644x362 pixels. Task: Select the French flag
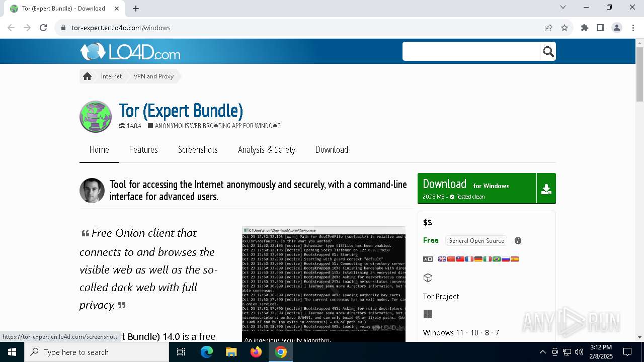click(469, 259)
